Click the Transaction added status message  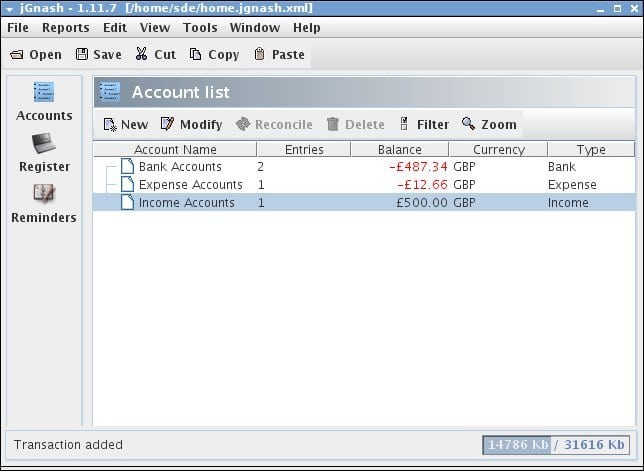point(68,445)
